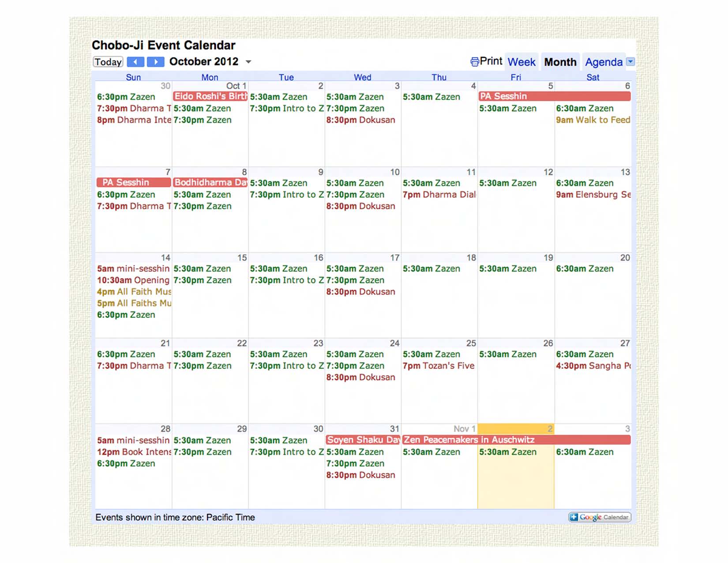The image size is (728, 563).
Task: Open the October 2012 date dropdown arrow
Action: click(248, 62)
